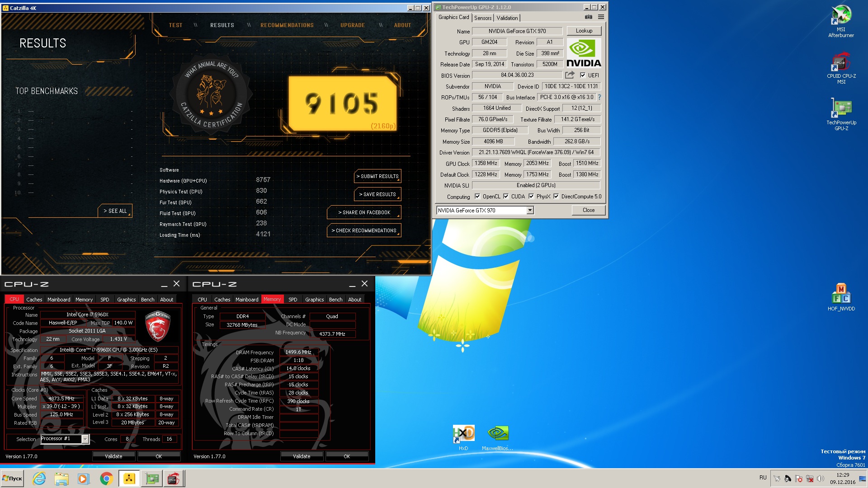
Task: Open the Mainboard tab in left CPU-Z window
Action: [59, 300]
